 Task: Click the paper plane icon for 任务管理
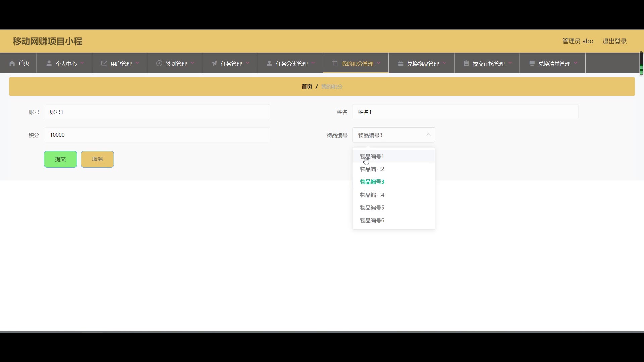coord(214,63)
